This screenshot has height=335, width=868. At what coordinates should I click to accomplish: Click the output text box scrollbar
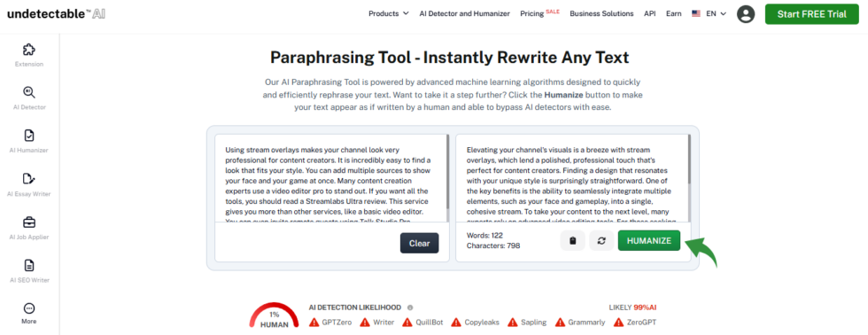coord(689,159)
